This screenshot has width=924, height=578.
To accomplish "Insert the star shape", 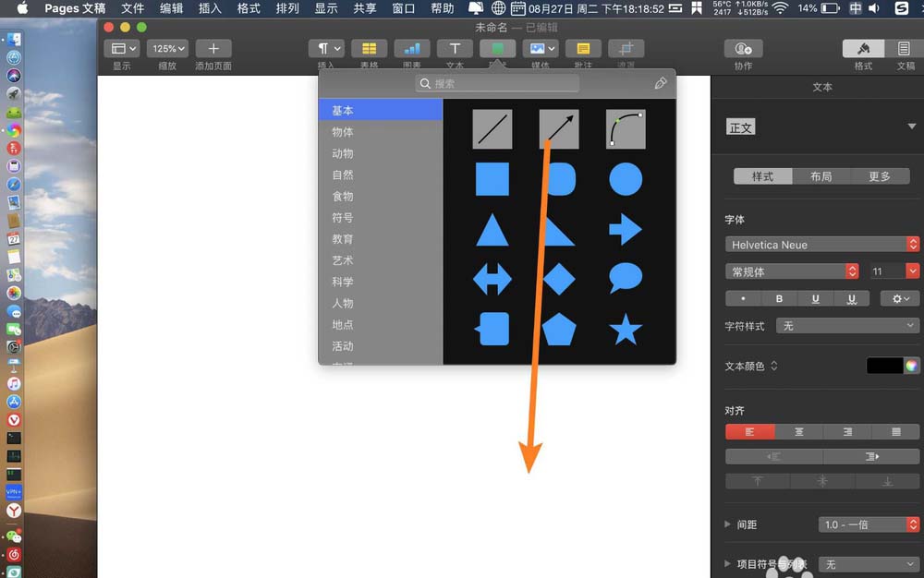I will point(626,329).
